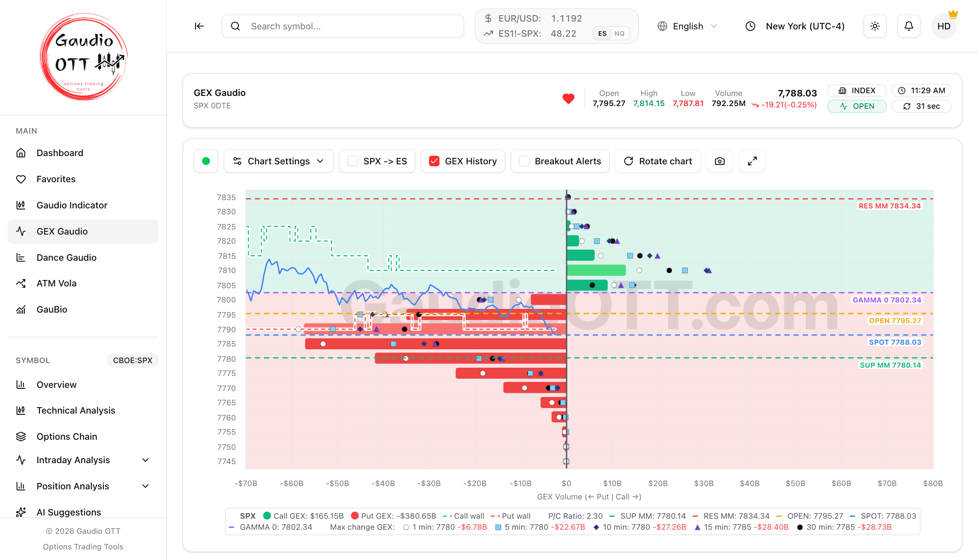Toggle light theme sun icon

875,26
